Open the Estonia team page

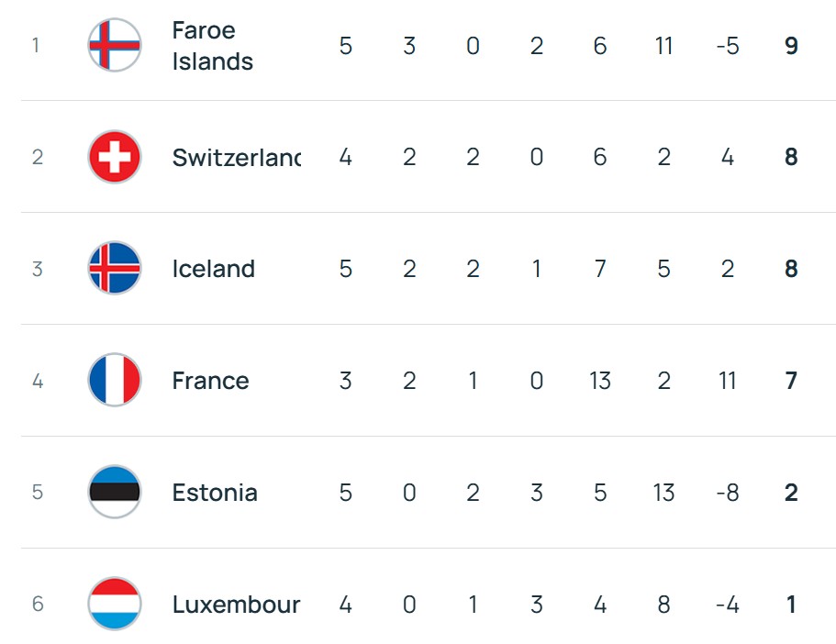click(x=215, y=493)
